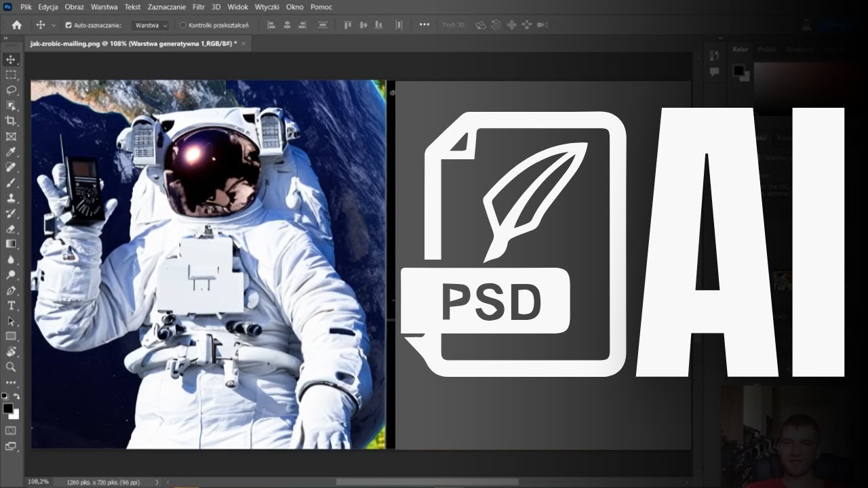Set the background color swatch
Image resolution: width=868 pixels, height=488 pixels.
coord(14,414)
